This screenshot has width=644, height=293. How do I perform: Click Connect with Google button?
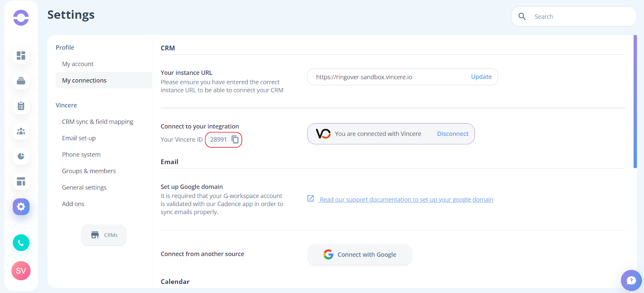(x=359, y=255)
